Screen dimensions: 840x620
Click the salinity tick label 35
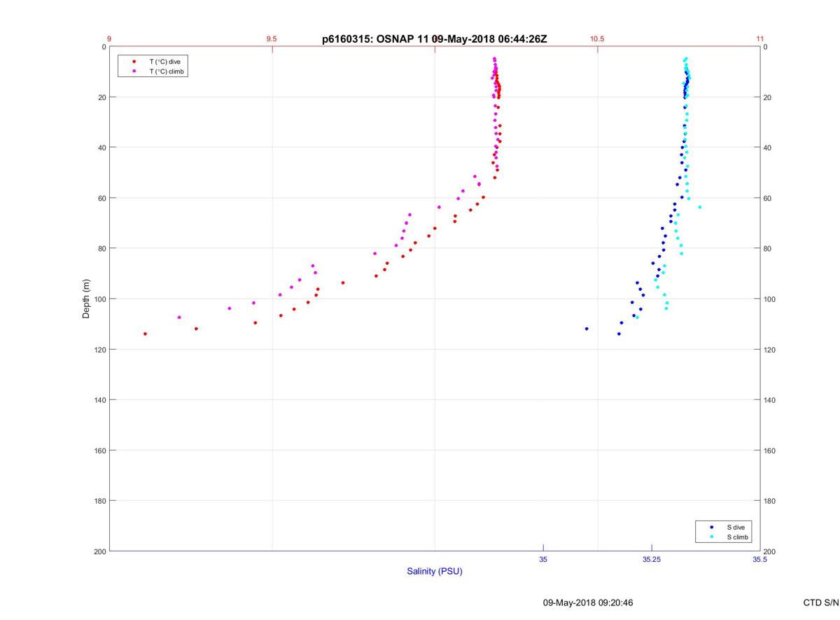[543, 559]
